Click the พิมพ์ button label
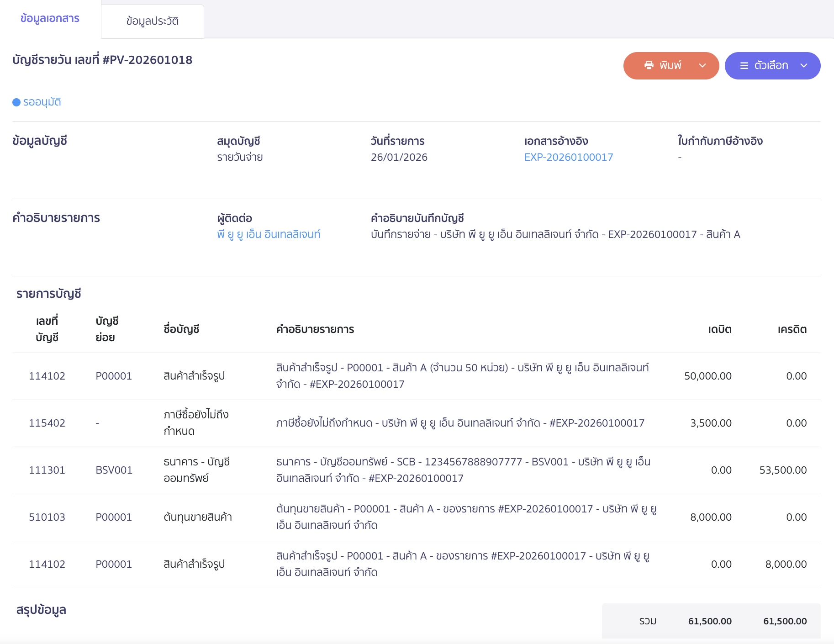The height and width of the screenshot is (644, 834). (670, 66)
